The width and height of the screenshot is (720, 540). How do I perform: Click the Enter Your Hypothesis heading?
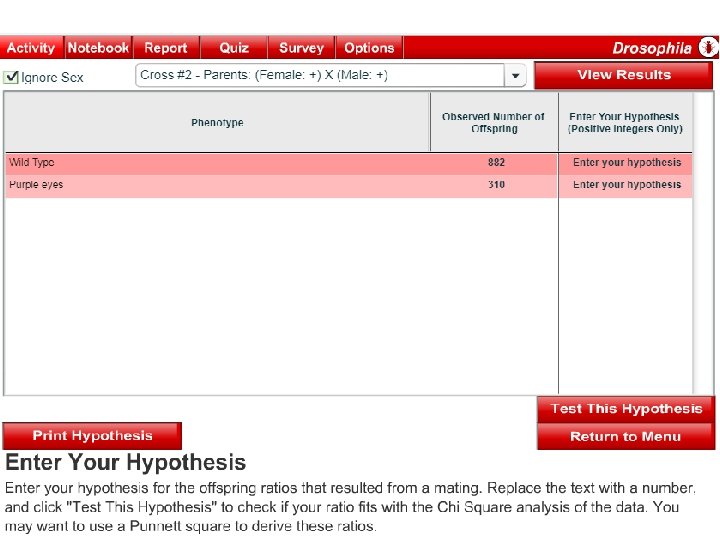coord(126,462)
